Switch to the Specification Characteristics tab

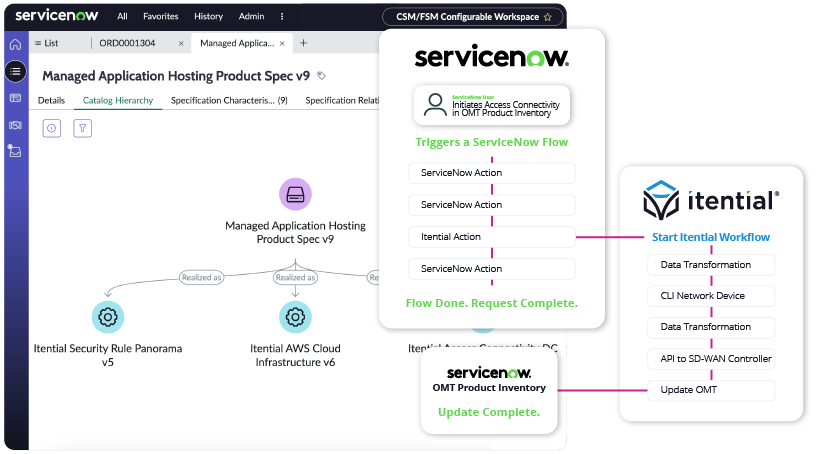click(228, 101)
